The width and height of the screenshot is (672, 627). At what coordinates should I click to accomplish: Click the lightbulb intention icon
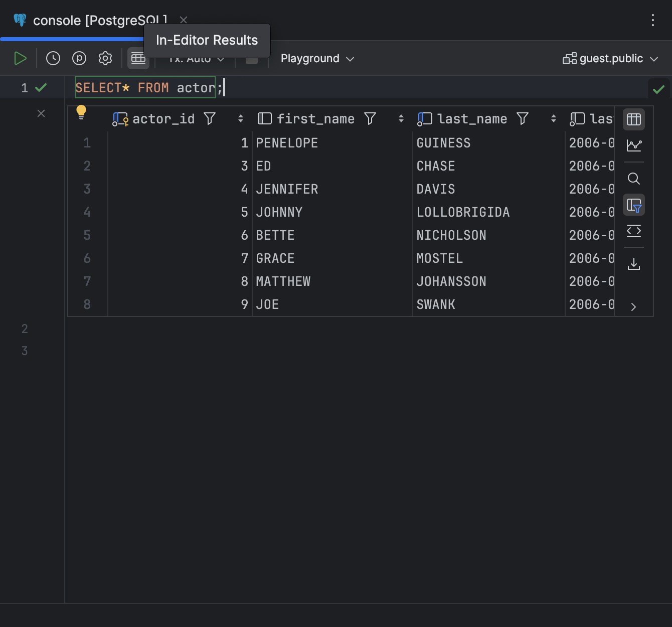tap(82, 111)
